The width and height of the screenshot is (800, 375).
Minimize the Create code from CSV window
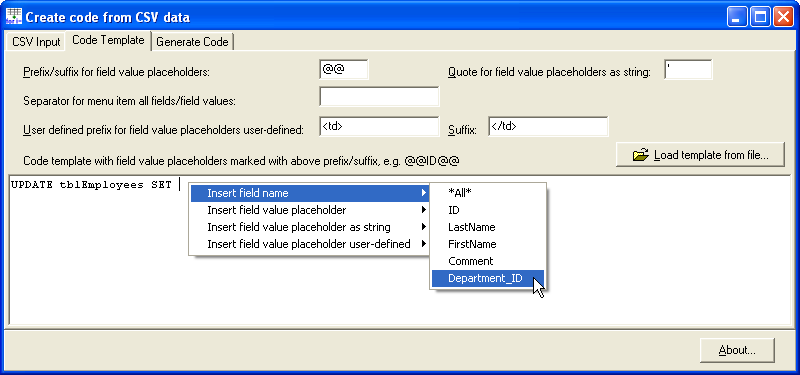coord(736,17)
